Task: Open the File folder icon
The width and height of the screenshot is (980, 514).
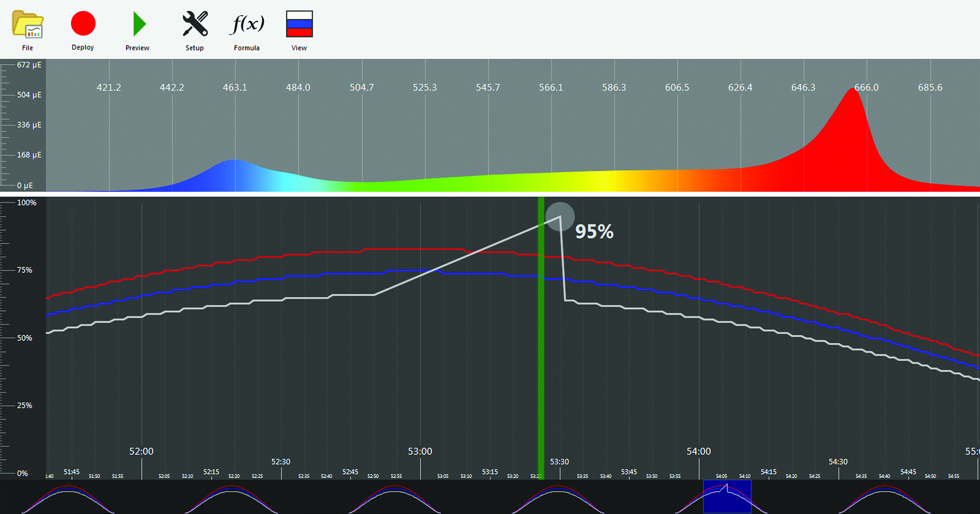Action: point(27,24)
